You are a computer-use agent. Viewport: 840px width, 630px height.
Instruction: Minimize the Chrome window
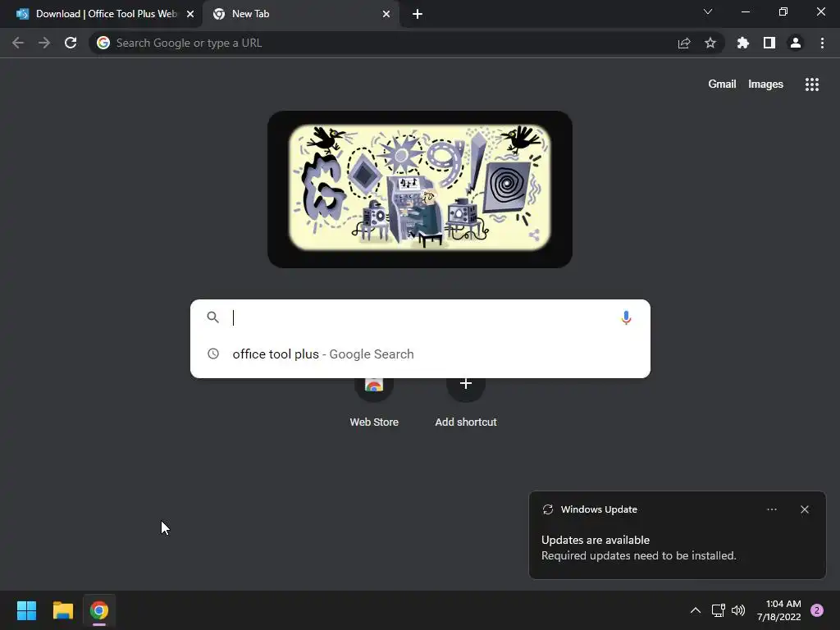pyautogui.click(x=746, y=11)
